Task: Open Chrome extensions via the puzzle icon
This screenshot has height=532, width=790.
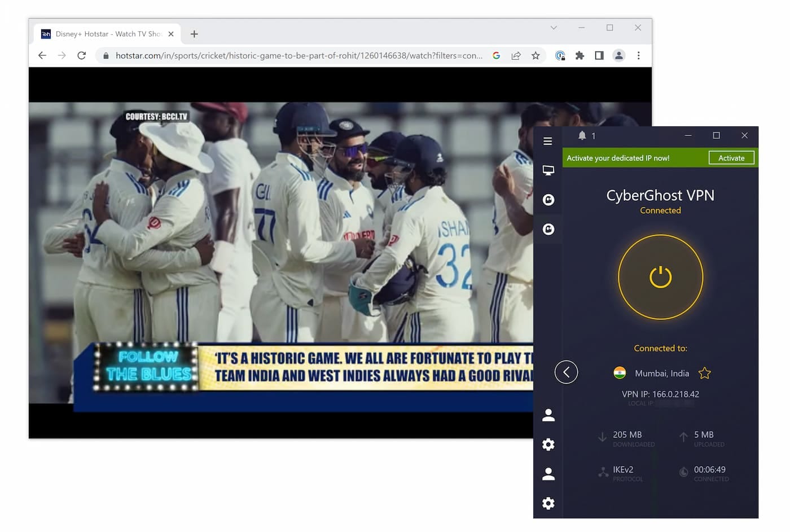Action: click(580, 55)
